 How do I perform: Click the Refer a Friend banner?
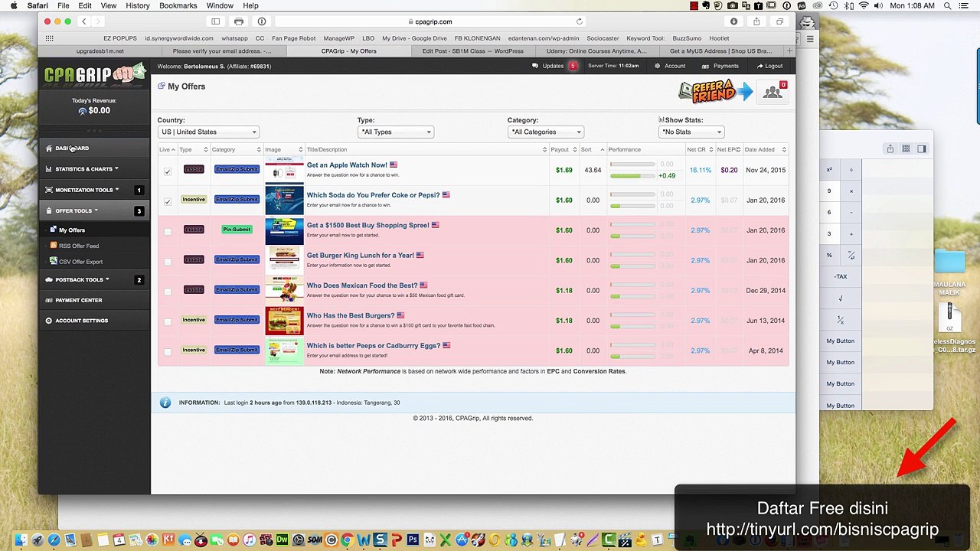click(715, 92)
